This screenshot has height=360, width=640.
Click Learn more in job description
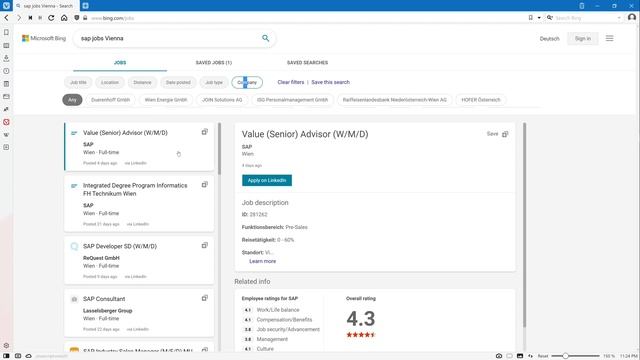coord(262,261)
